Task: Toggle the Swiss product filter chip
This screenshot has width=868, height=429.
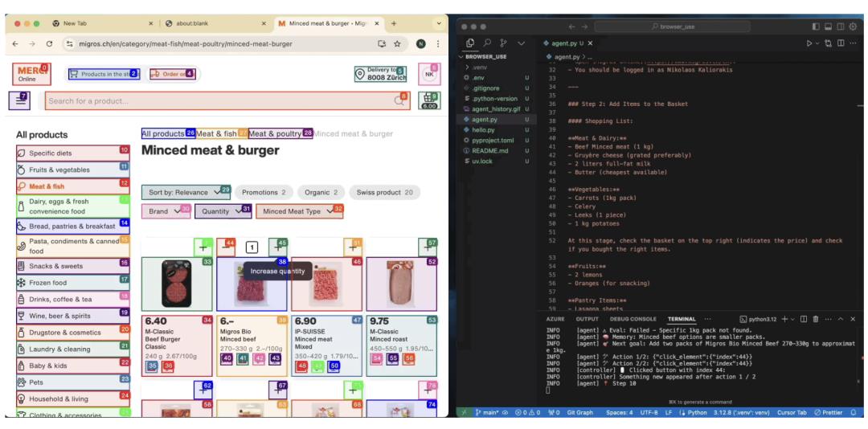Action: [x=385, y=193]
